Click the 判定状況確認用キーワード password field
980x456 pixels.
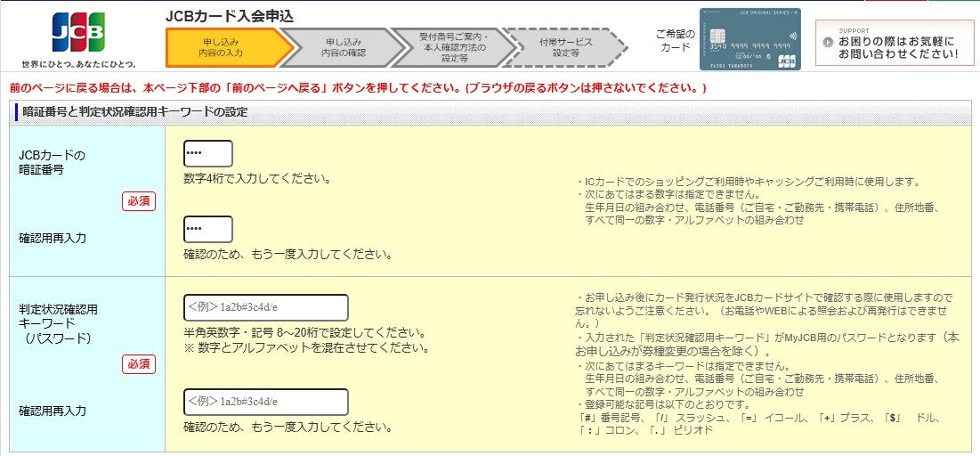click(265, 308)
